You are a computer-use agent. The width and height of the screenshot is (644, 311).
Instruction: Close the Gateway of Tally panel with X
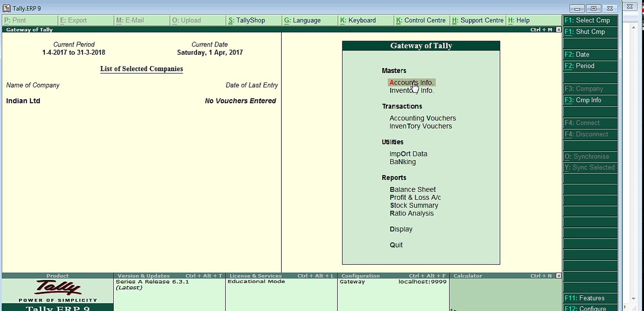coord(558,30)
